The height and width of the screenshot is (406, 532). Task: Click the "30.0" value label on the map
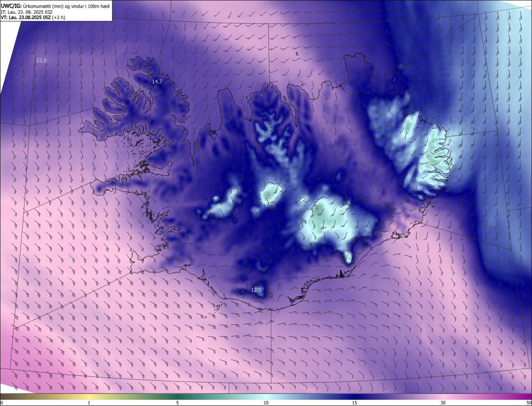point(208,356)
